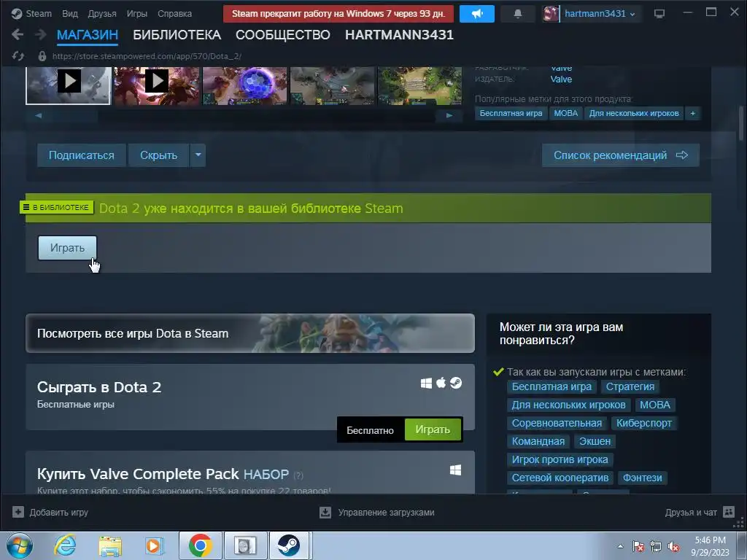Click the padlock icon beside the URL
This screenshot has height=560, width=747.
pyautogui.click(x=42, y=56)
